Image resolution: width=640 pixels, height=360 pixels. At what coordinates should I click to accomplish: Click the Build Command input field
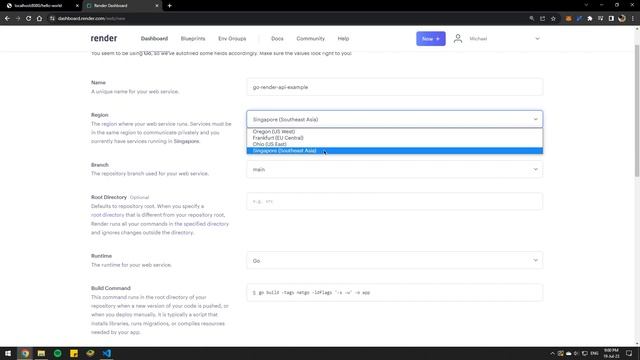pyautogui.click(x=395, y=292)
